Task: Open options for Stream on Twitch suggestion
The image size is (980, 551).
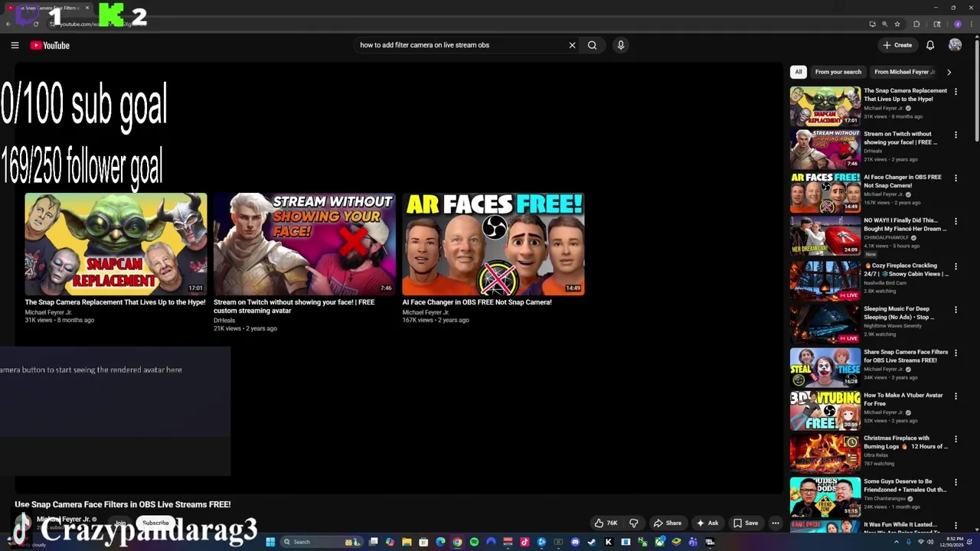Action: click(x=955, y=135)
